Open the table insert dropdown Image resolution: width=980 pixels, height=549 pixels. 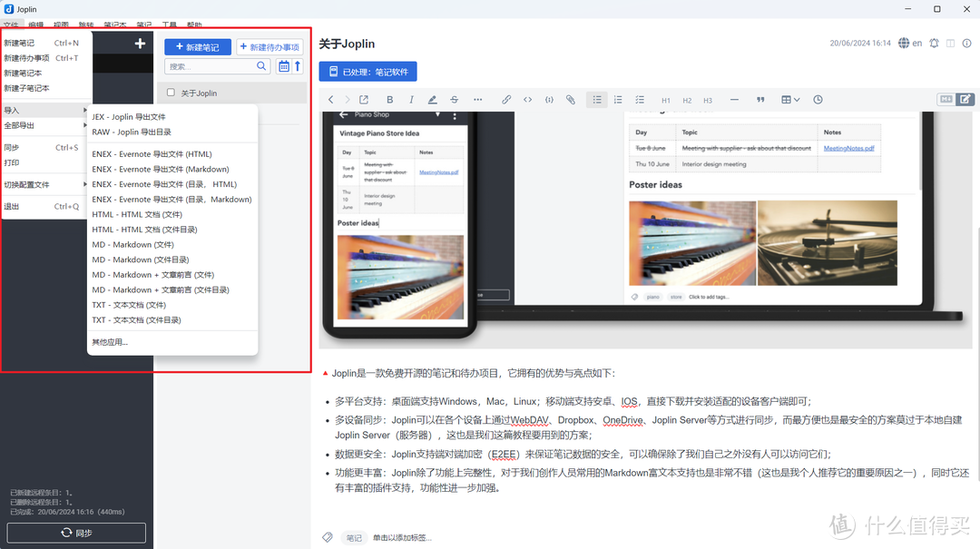[790, 100]
